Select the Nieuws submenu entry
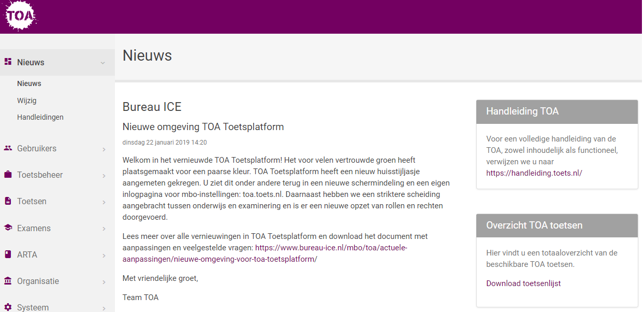Screen dimensions: 644x312 [29, 83]
